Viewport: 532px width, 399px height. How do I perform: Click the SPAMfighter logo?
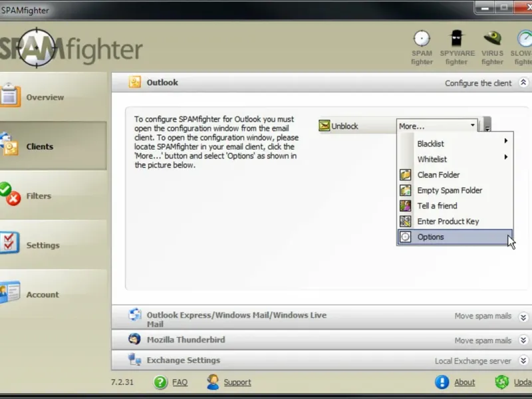[71, 49]
